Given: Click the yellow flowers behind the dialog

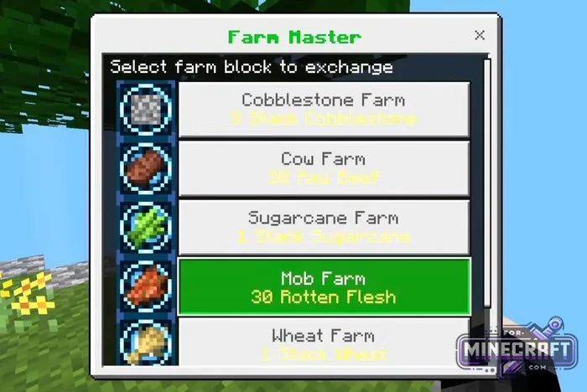Looking at the screenshot, I should point(28,294).
